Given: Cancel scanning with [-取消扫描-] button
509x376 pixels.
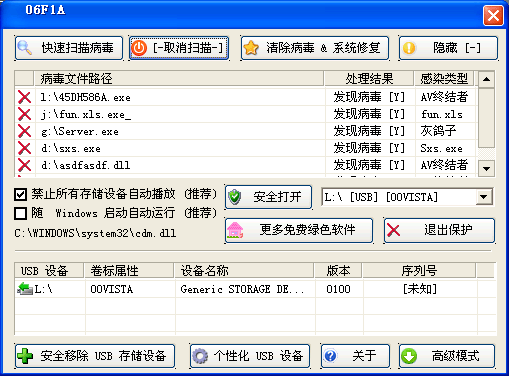Looking at the screenshot, I should pyautogui.click(x=179, y=48).
